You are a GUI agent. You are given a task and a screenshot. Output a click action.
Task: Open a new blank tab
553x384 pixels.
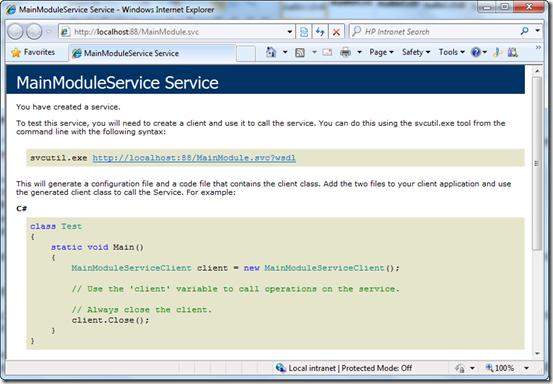pyautogui.click(x=246, y=54)
